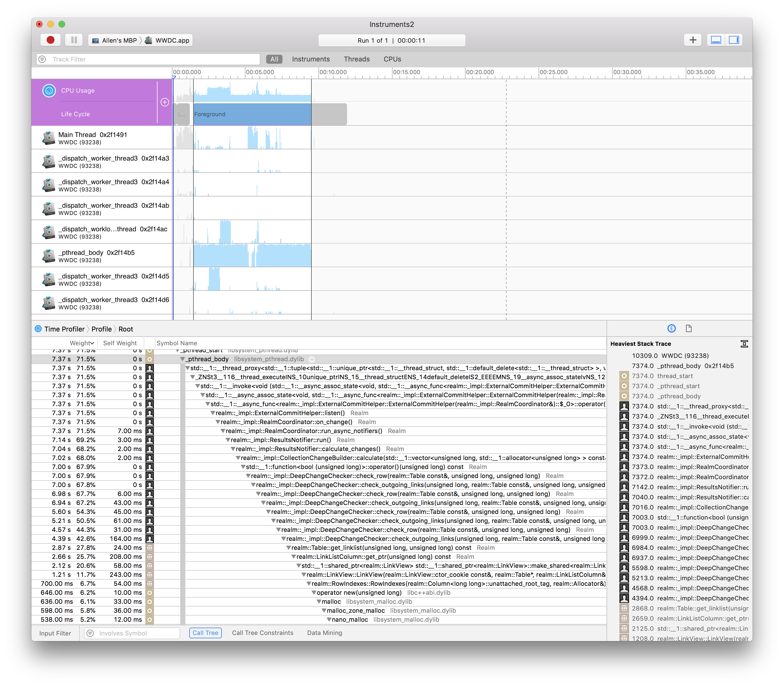784x686 pixels.
Task: Select the Time Profiler icon in the breadcrumb
Action: point(38,329)
